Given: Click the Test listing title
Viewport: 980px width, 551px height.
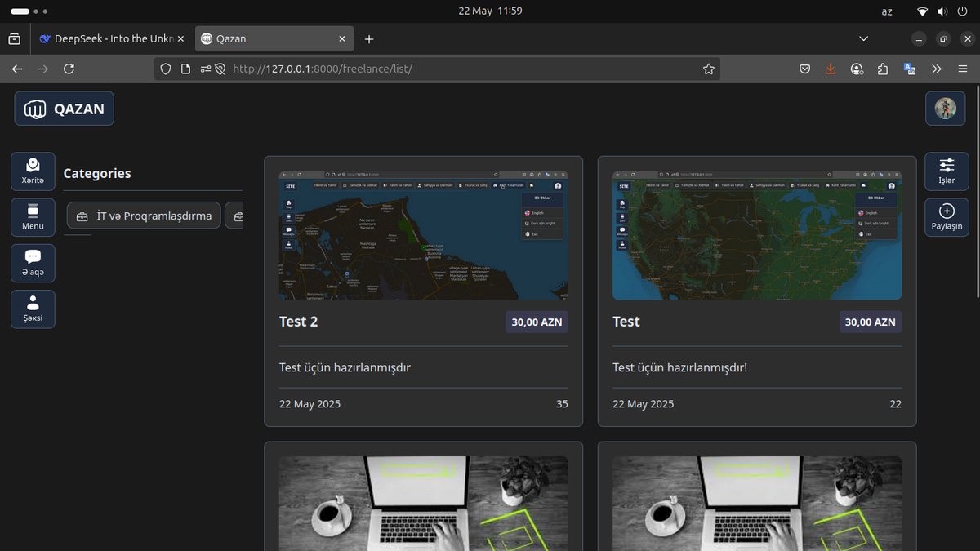Looking at the screenshot, I should coord(626,322).
